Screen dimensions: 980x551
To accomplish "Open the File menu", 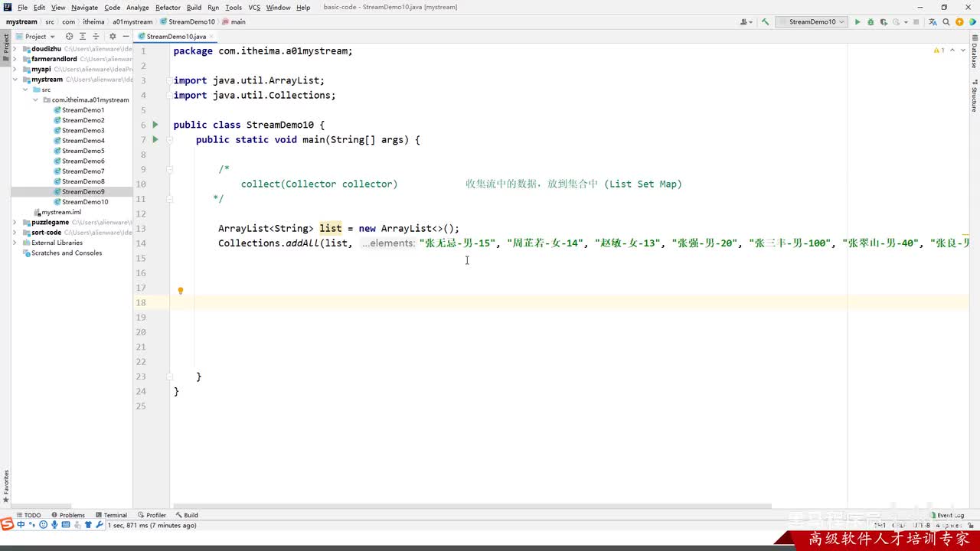I will 23,7.
